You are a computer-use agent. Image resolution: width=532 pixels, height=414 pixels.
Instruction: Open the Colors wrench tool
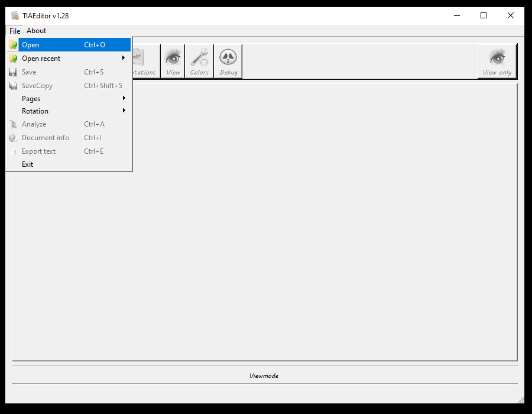[199, 60]
